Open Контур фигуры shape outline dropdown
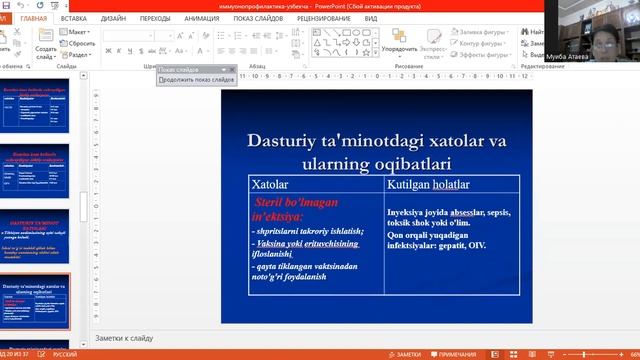This screenshot has height=360, width=640. point(478,43)
